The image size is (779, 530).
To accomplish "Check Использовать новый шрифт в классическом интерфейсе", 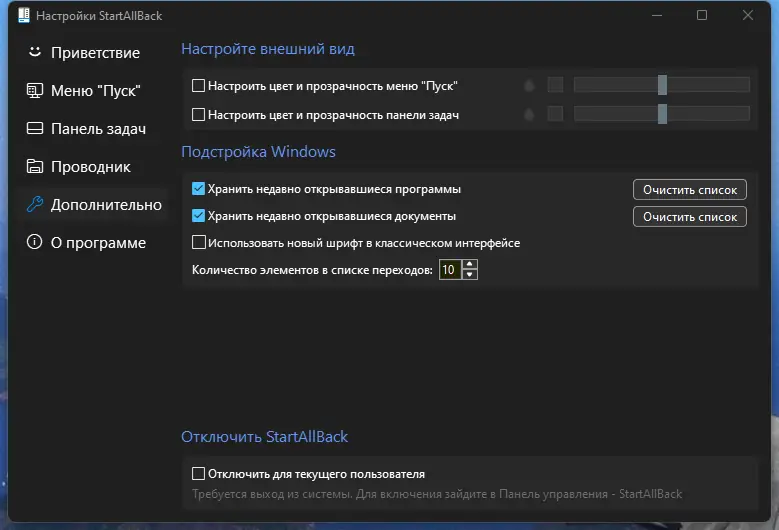I will point(199,242).
